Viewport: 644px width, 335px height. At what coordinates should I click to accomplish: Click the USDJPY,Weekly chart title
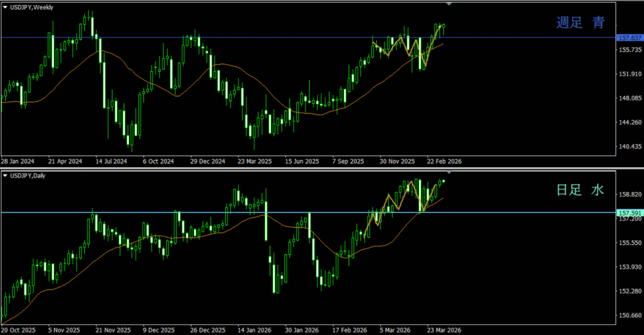tap(31, 6)
